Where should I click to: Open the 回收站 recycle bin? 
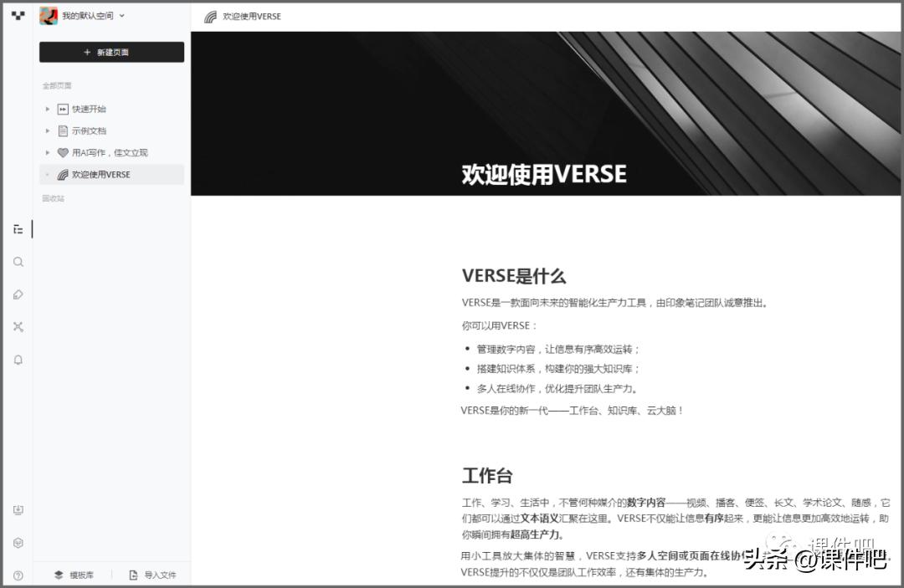[x=53, y=198]
